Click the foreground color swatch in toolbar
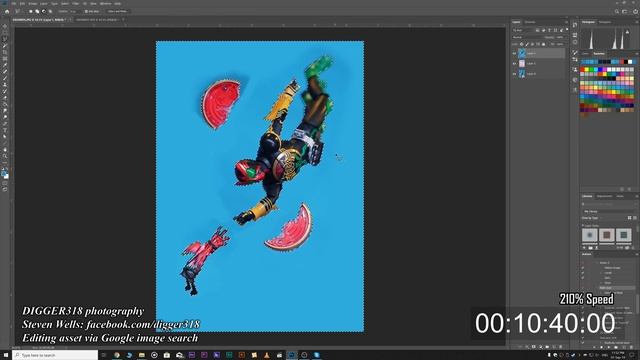This screenshot has height=360, width=640. point(4,173)
